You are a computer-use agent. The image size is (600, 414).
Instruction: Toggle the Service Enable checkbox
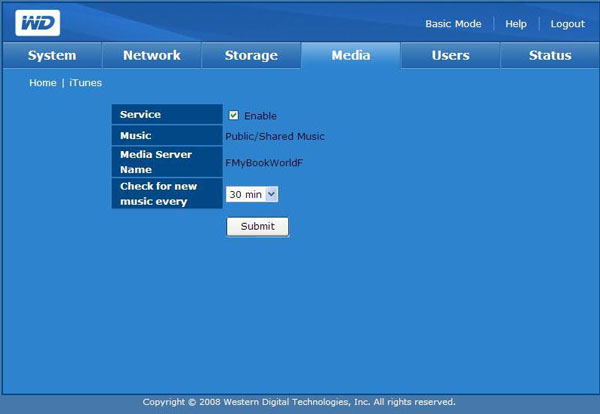234,115
